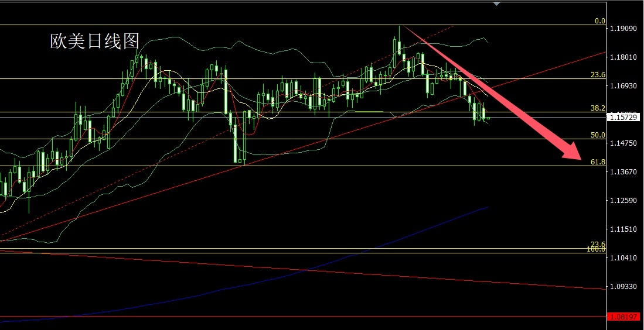The height and width of the screenshot is (330, 644).
Task: Click the most recent candlestick on the chart
Action: pos(488,118)
